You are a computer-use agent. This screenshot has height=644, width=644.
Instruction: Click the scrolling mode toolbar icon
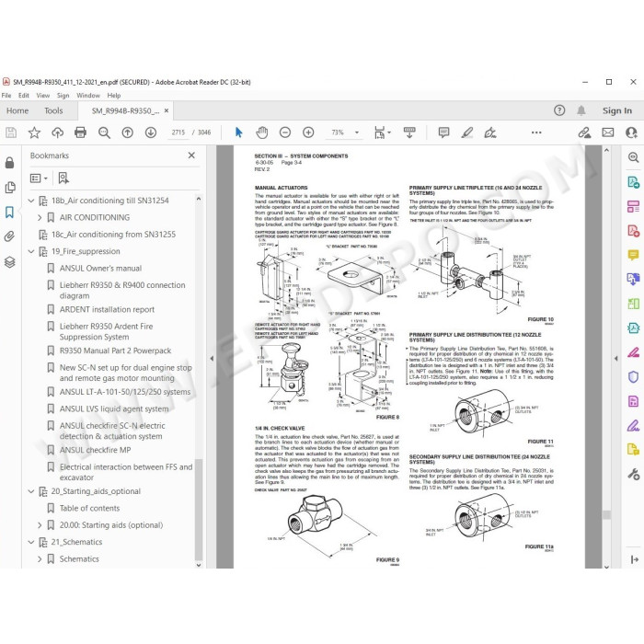[409, 132]
